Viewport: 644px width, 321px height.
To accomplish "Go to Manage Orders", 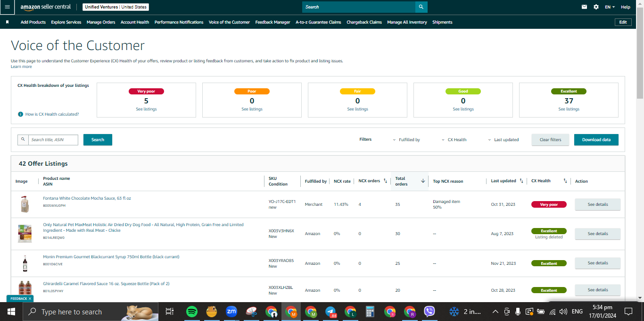I will coord(101,22).
